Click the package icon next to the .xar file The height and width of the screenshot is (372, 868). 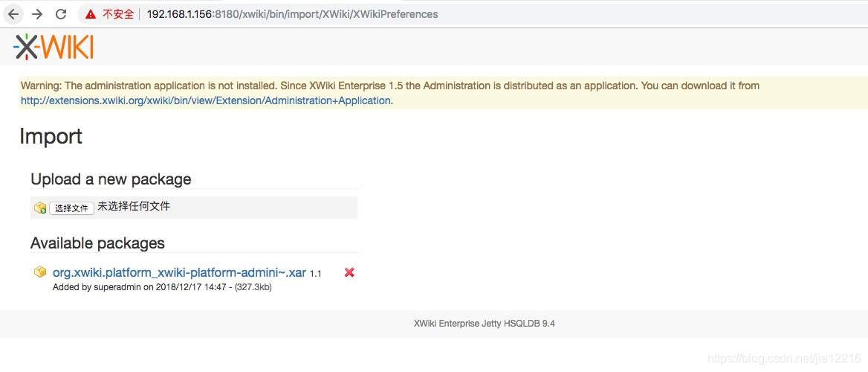coord(40,272)
